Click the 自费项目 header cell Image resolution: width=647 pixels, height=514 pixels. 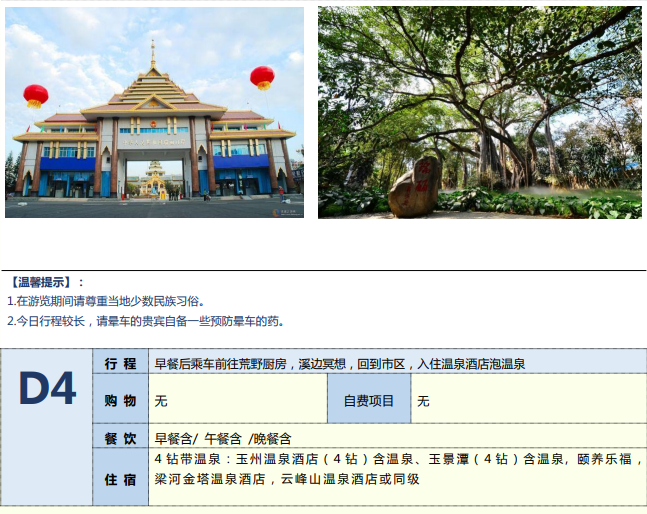(369, 400)
